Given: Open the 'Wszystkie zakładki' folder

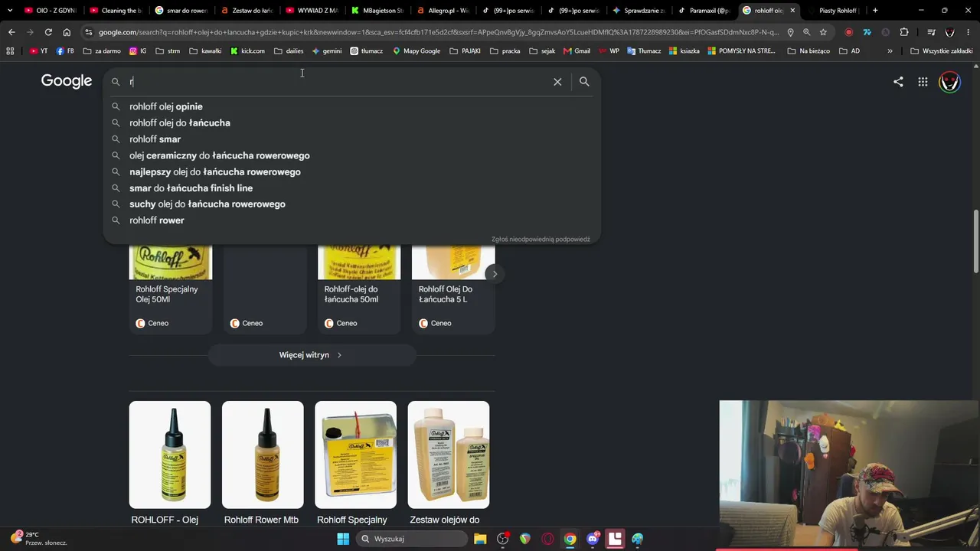Looking at the screenshot, I should tap(941, 51).
